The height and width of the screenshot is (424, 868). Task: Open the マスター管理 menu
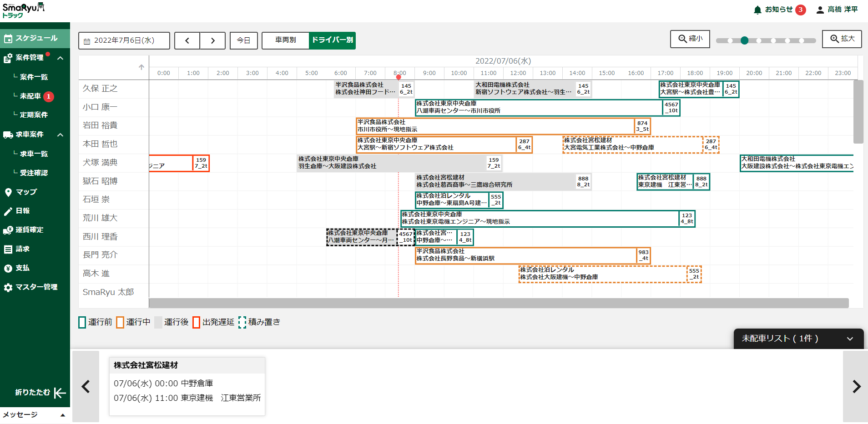coord(35,287)
